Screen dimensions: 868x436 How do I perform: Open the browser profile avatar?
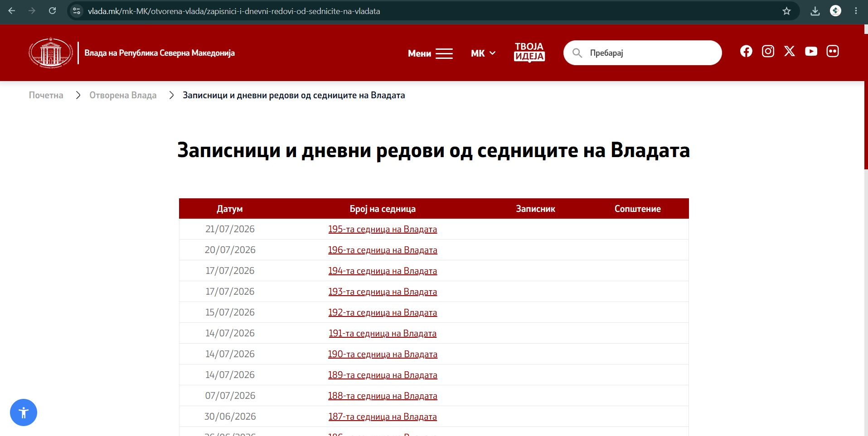835,11
